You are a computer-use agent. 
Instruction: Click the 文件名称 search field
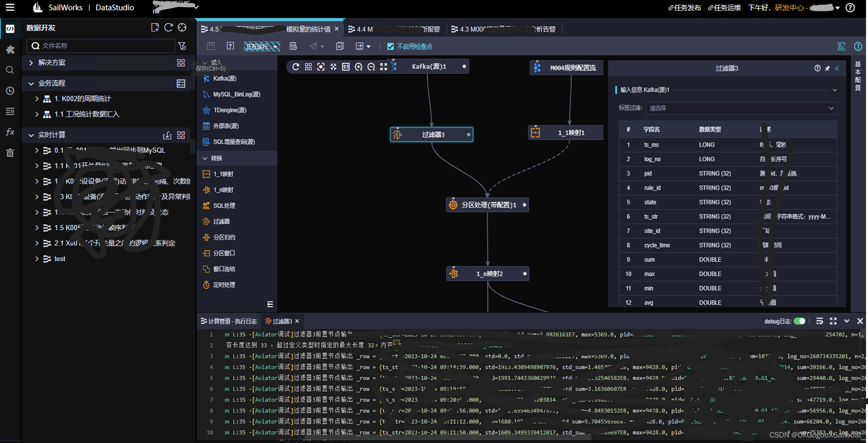101,46
